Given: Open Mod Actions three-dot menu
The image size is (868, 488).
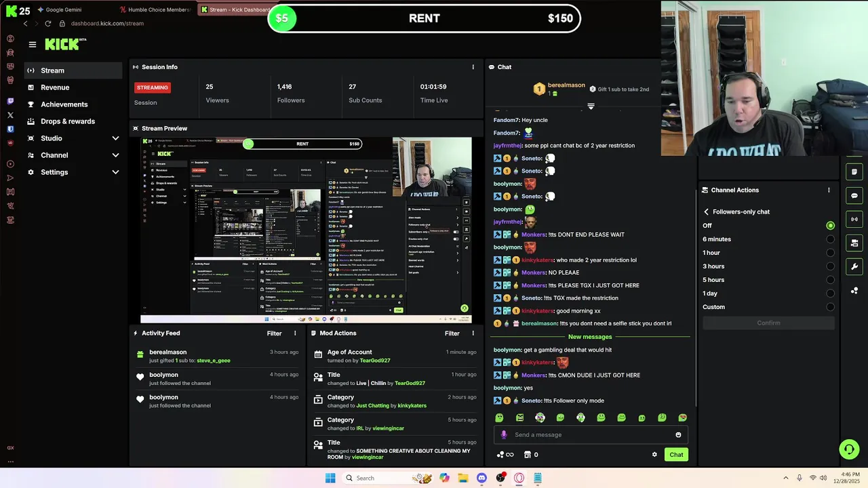Looking at the screenshot, I should point(473,333).
